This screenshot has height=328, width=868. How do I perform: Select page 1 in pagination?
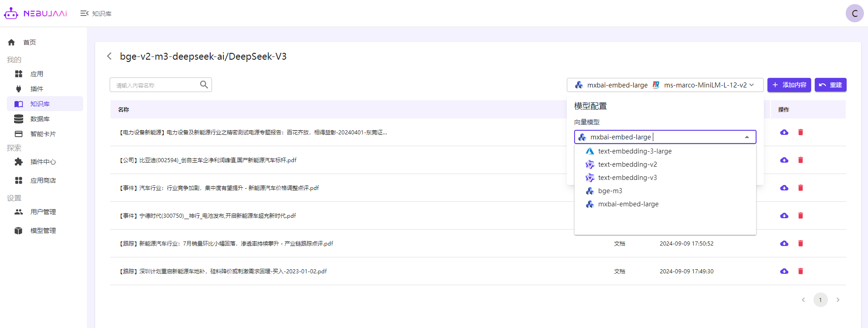821,300
